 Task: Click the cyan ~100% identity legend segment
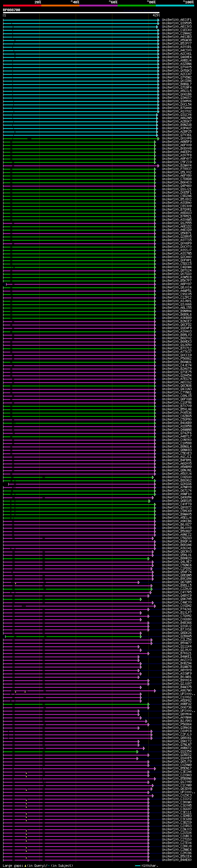[175, 6]
